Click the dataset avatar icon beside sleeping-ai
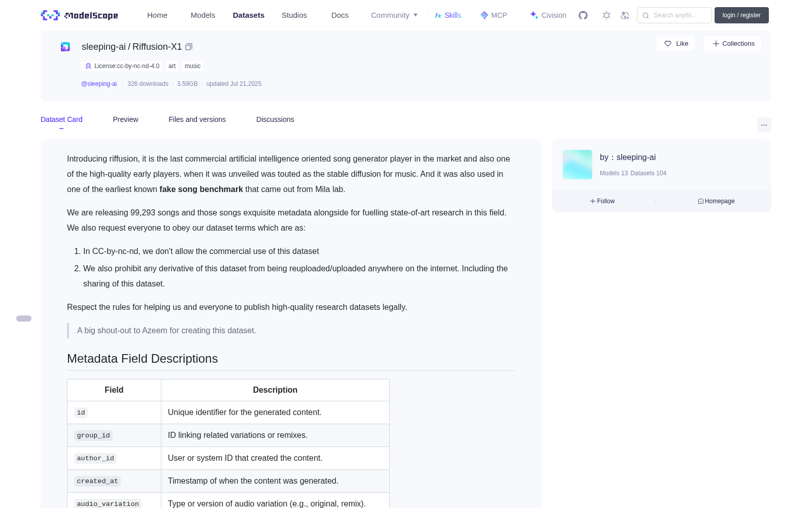 tap(65, 47)
